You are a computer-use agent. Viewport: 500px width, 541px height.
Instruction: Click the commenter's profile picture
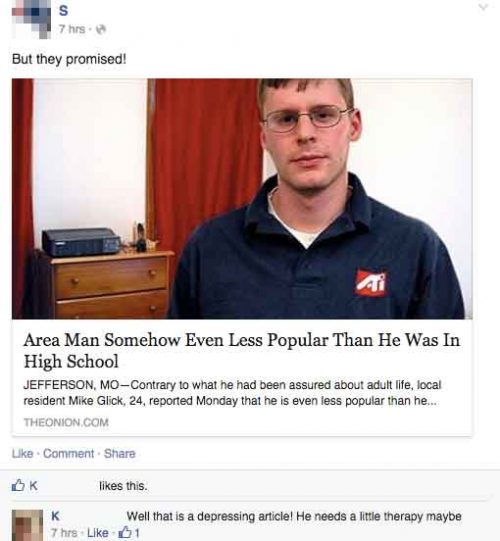27,525
